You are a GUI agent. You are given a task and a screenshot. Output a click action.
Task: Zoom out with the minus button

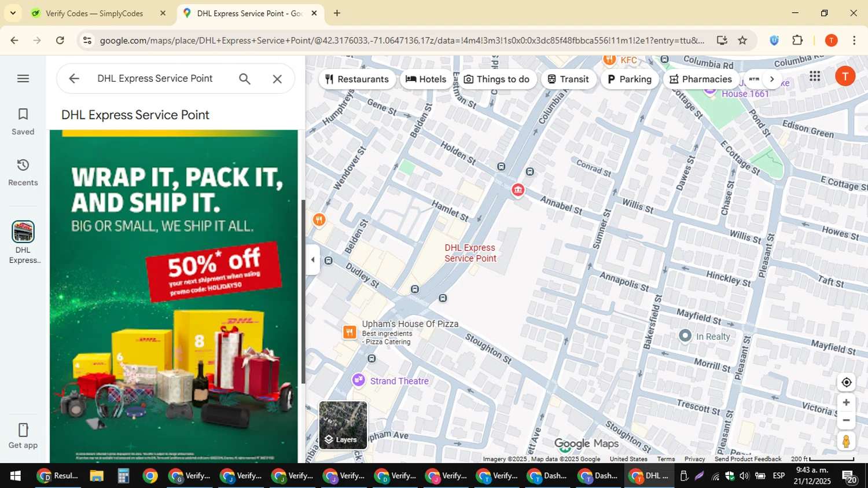pos(846,420)
